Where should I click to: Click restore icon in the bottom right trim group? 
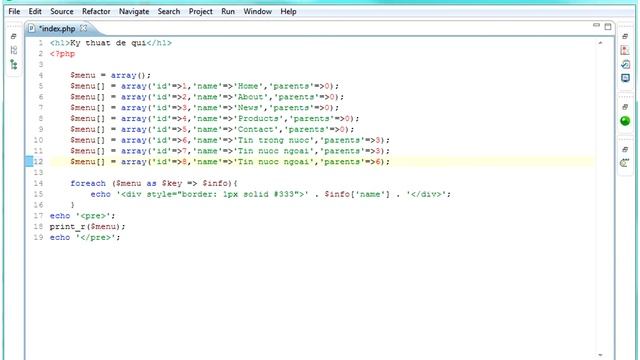(x=625, y=149)
